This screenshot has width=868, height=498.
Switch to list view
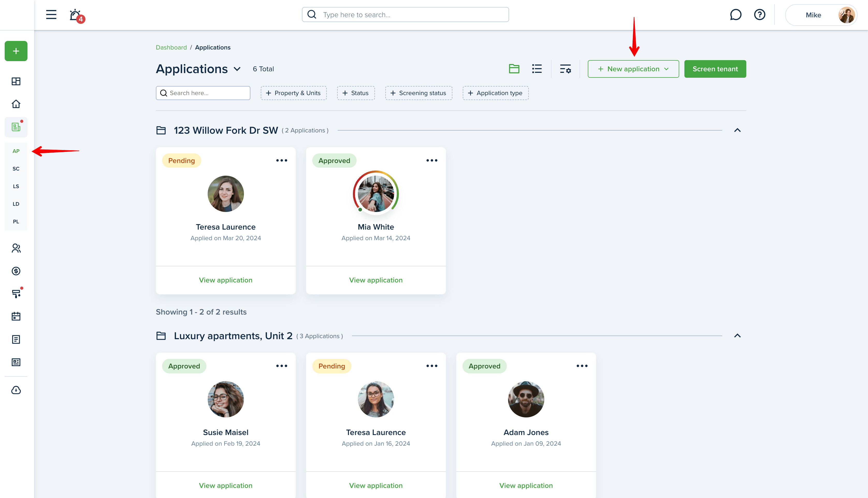pyautogui.click(x=537, y=69)
